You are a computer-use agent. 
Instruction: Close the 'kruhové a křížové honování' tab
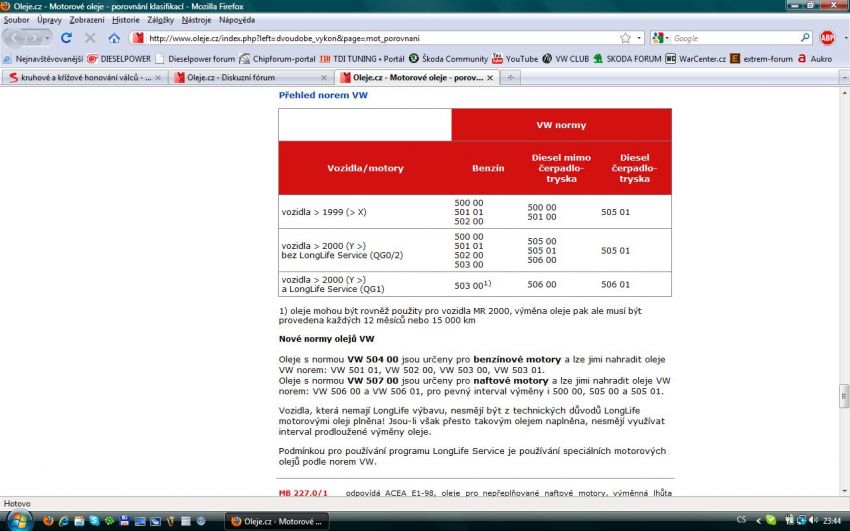click(x=158, y=77)
